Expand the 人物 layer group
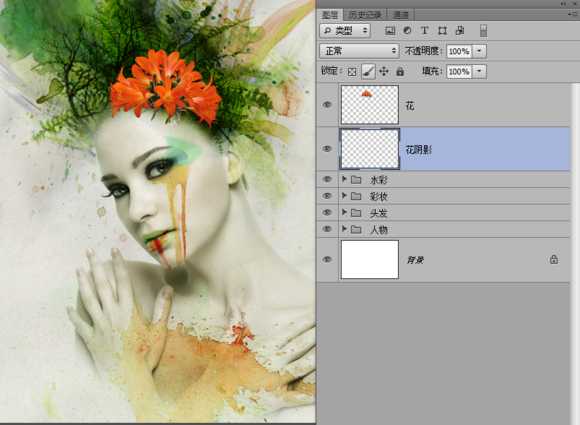 tap(344, 229)
